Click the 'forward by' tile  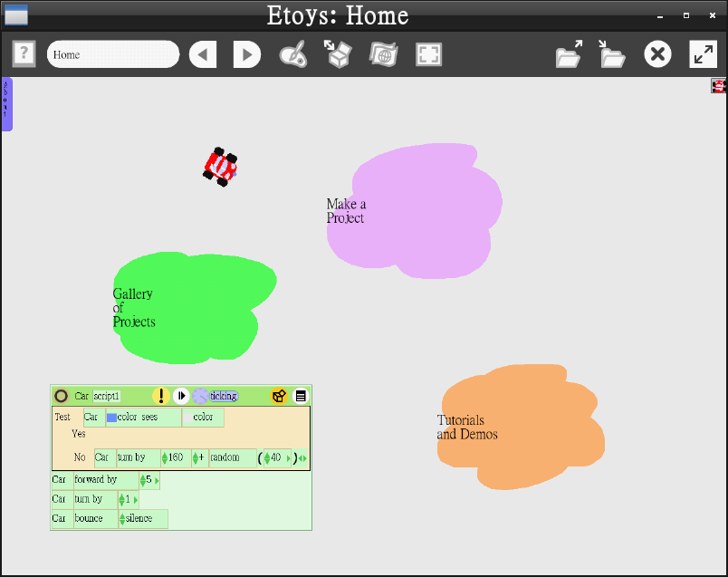106,480
